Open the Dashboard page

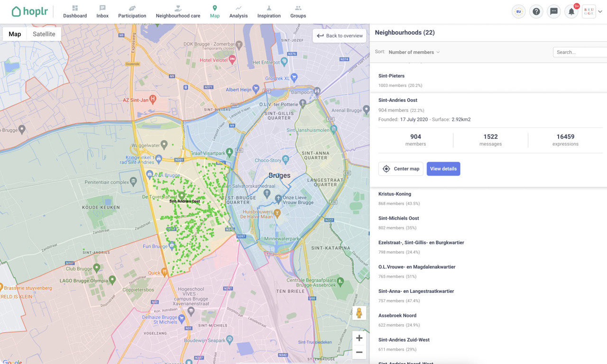coord(75,12)
